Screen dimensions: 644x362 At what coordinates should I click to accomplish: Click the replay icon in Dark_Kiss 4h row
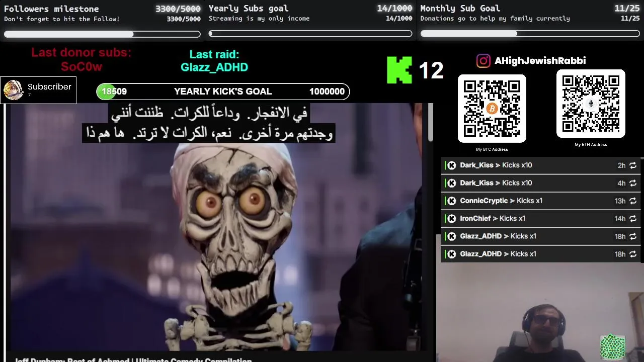[633, 183]
